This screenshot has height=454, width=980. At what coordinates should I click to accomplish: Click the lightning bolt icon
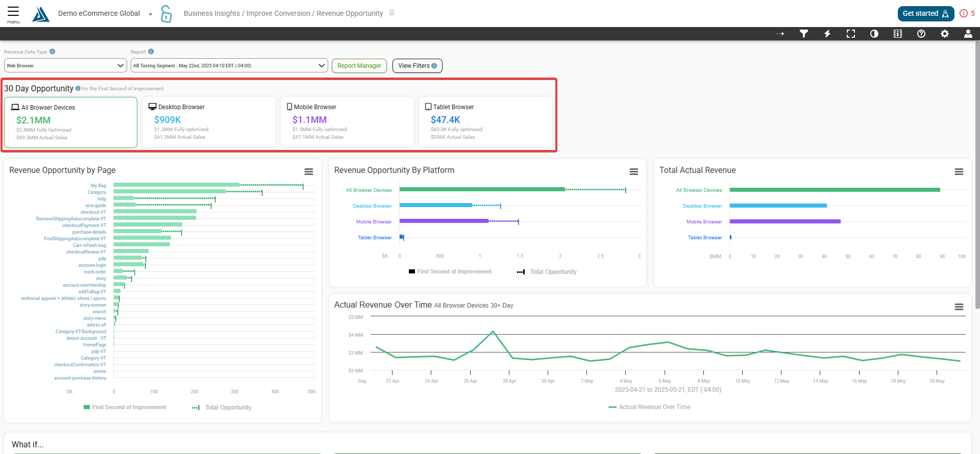[827, 34]
